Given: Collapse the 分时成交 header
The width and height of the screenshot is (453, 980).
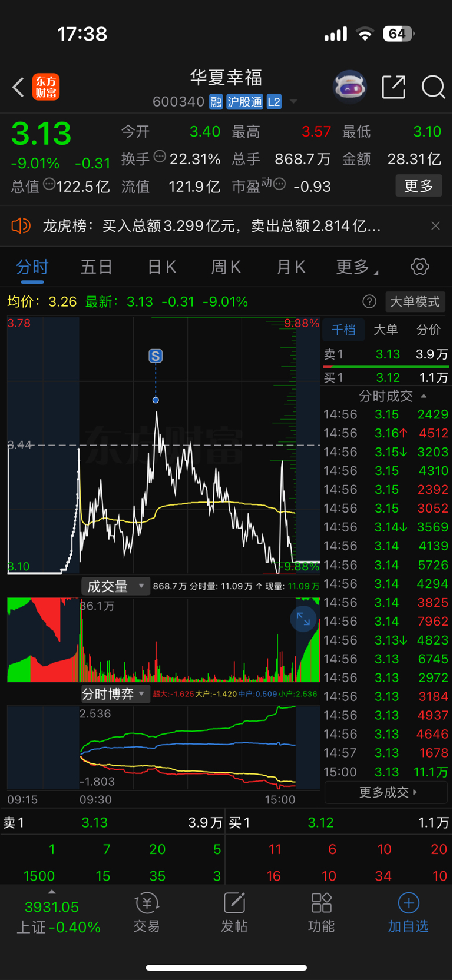Looking at the screenshot, I should (392, 396).
